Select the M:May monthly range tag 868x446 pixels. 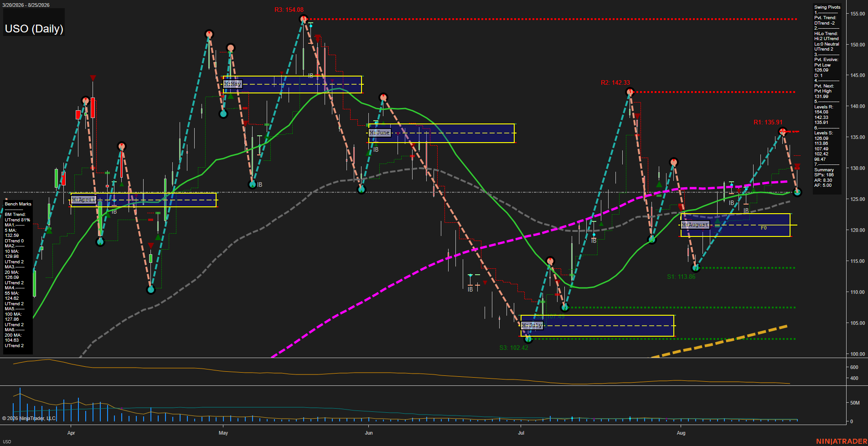pos(232,84)
